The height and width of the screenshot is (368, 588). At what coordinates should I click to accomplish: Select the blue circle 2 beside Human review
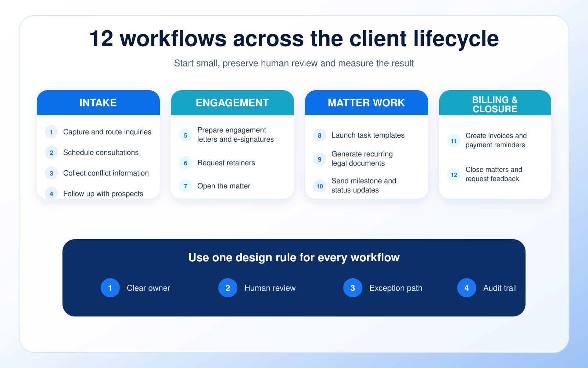point(228,288)
